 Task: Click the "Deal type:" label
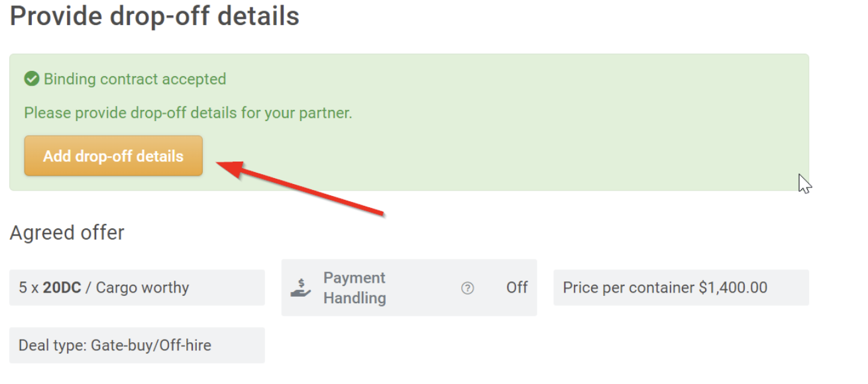52,346
